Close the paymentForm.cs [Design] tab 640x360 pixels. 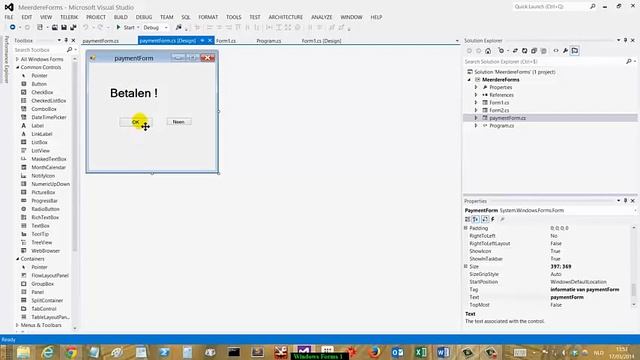click(x=210, y=41)
